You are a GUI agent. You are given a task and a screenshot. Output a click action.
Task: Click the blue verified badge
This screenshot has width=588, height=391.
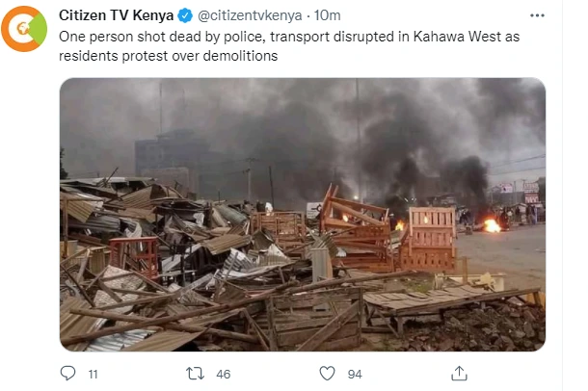(185, 15)
